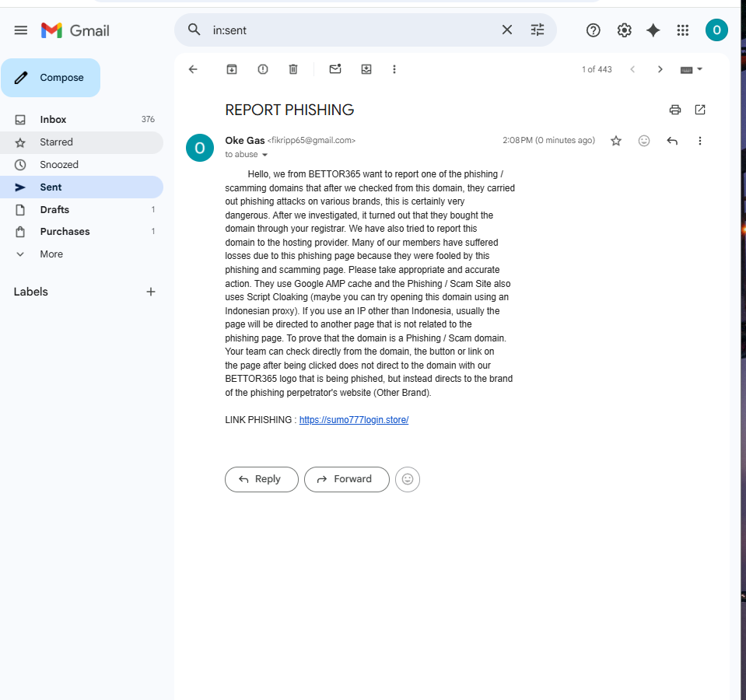The image size is (746, 700).
Task: Open the Drafts folder
Action: [x=82, y=210]
